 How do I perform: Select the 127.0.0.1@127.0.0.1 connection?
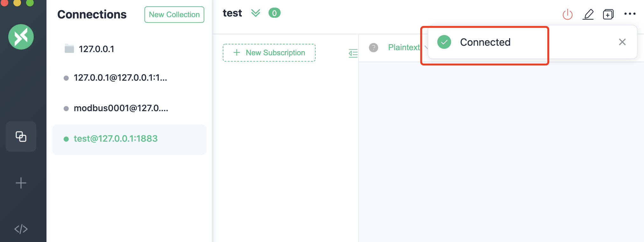pos(120,78)
